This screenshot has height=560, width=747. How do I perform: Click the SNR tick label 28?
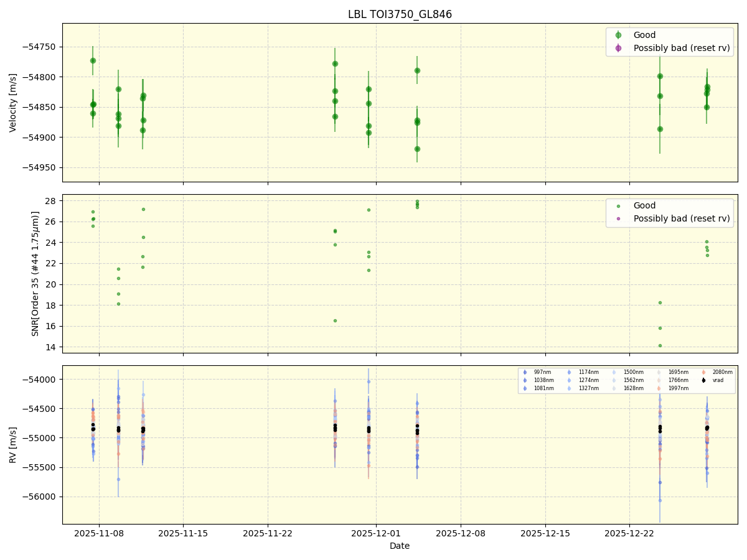click(x=50, y=200)
